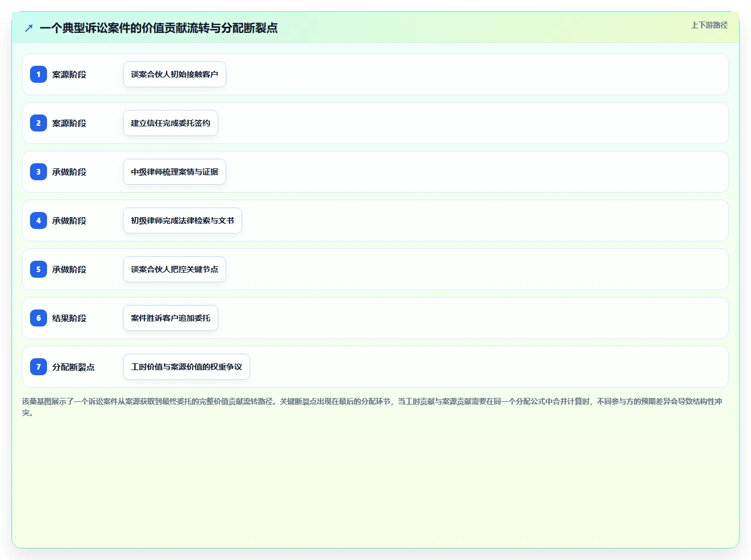Select the 工时价值与案源价值的权重争议 node
Screen dimensions: 751x560
[x=186, y=367]
